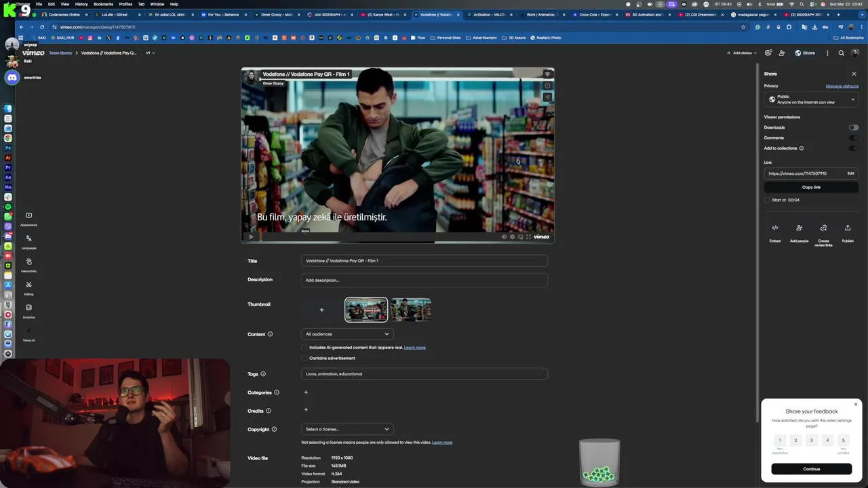The height and width of the screenshot is (488, 868).
Task: Click the Vimeo logo in the header
Action: [x=33, y=53]
